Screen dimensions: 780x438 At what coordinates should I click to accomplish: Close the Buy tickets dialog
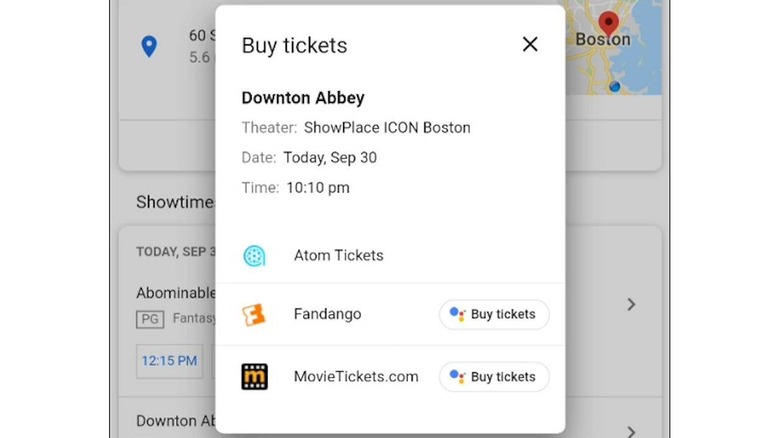[x=530, y=44]
